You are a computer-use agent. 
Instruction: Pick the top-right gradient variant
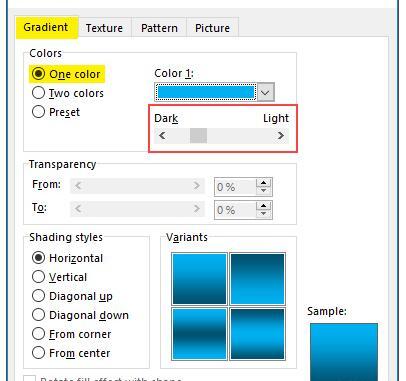[257, 279]
